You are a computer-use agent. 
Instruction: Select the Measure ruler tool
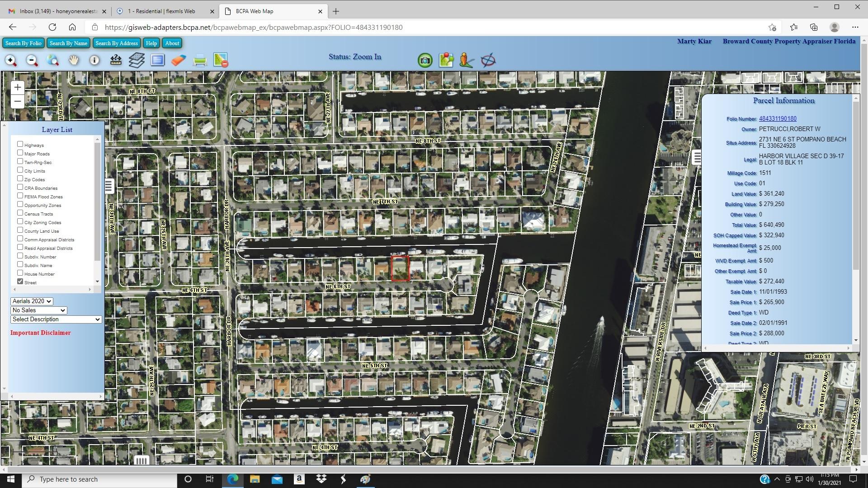pyautogui.click(x=116, y=61)
